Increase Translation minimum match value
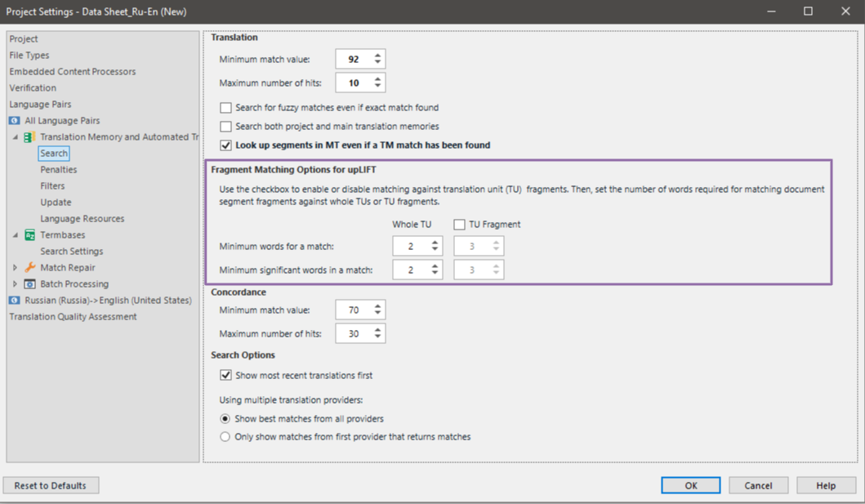The height and width of the screenshot is (504, 865). 377,56
